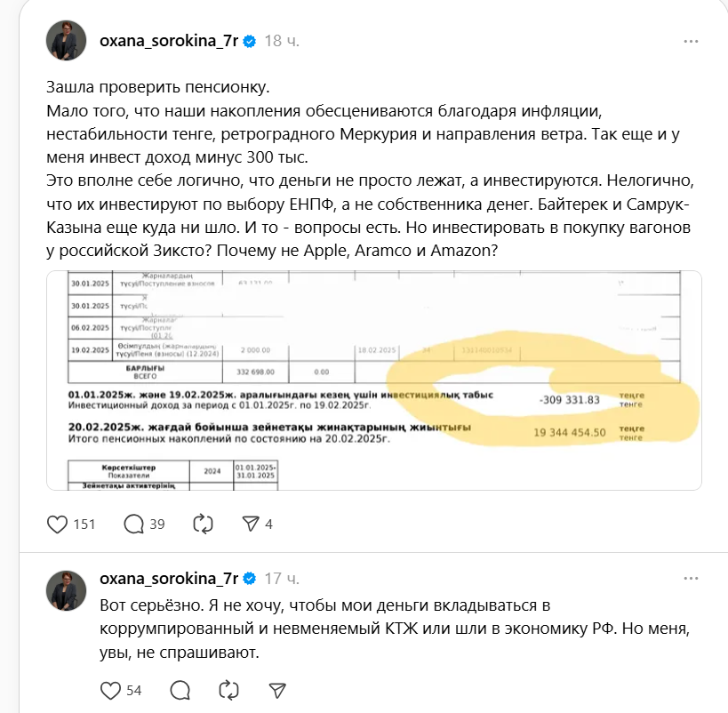Open comments on the main post

click(133, 525)
